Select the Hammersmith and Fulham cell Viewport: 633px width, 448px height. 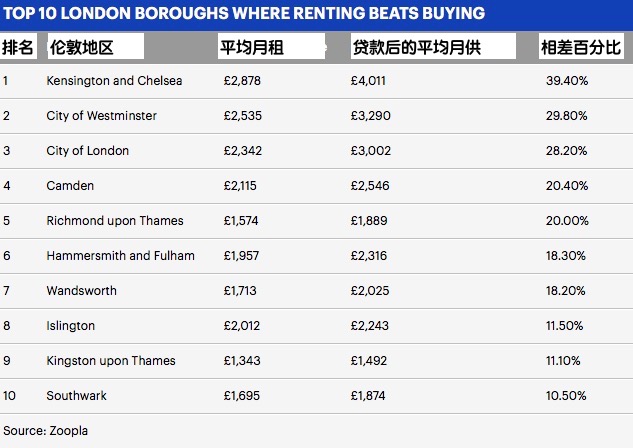point(120,256)
